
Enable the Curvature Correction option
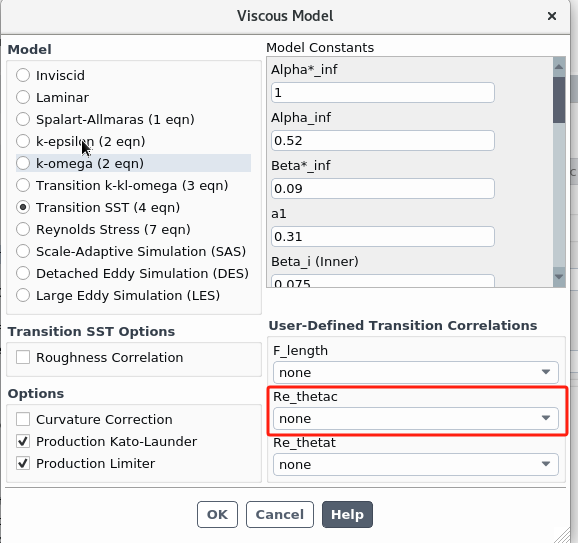coord(23,419)
